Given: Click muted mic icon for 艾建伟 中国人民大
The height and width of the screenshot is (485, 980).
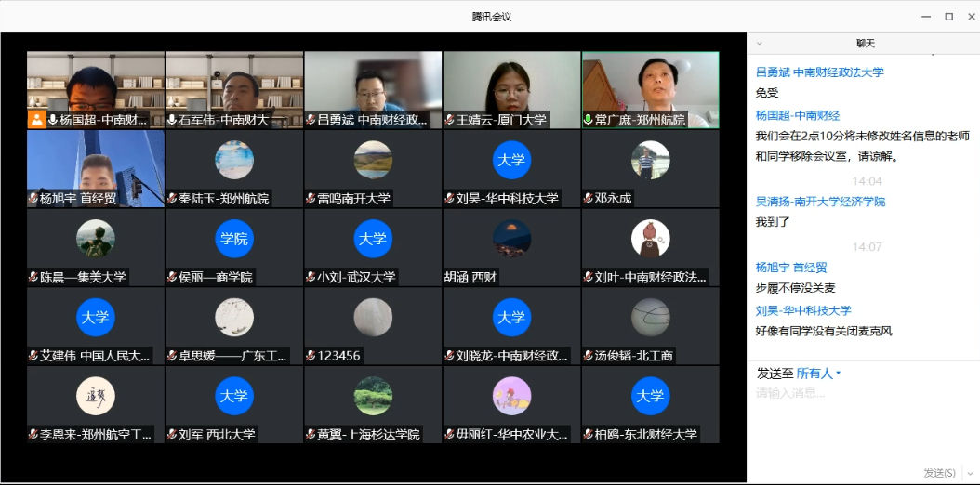Looking at the screenshot, I should tap(33, 356).
